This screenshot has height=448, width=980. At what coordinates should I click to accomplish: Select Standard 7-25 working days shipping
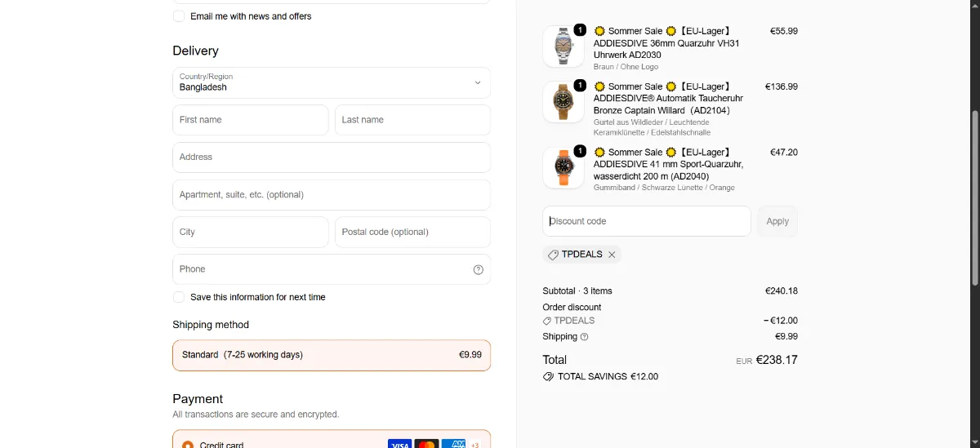click(x=332, y=355)
